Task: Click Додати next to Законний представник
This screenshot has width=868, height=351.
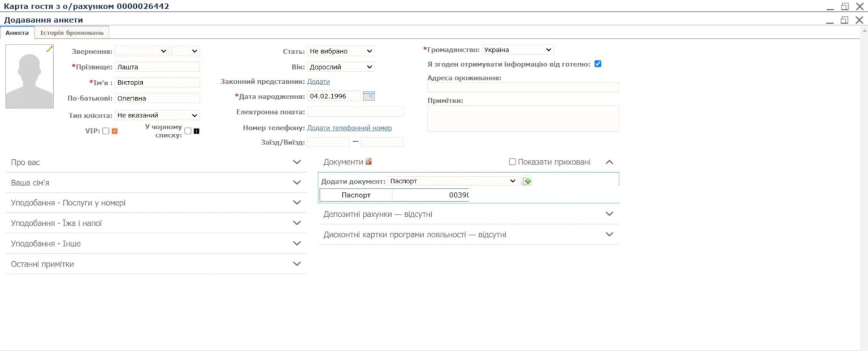Action: 318,81
